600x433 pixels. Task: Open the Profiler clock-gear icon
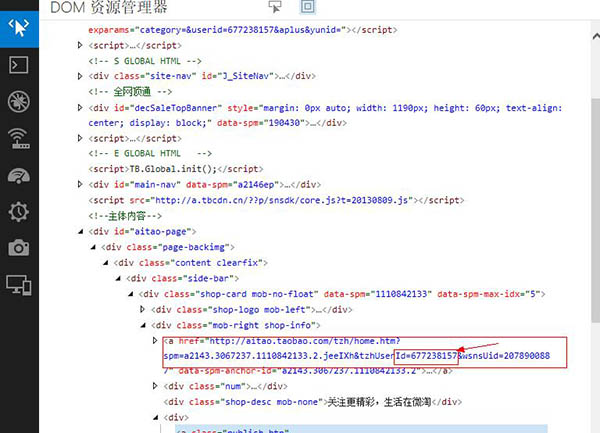coord(18,212)
